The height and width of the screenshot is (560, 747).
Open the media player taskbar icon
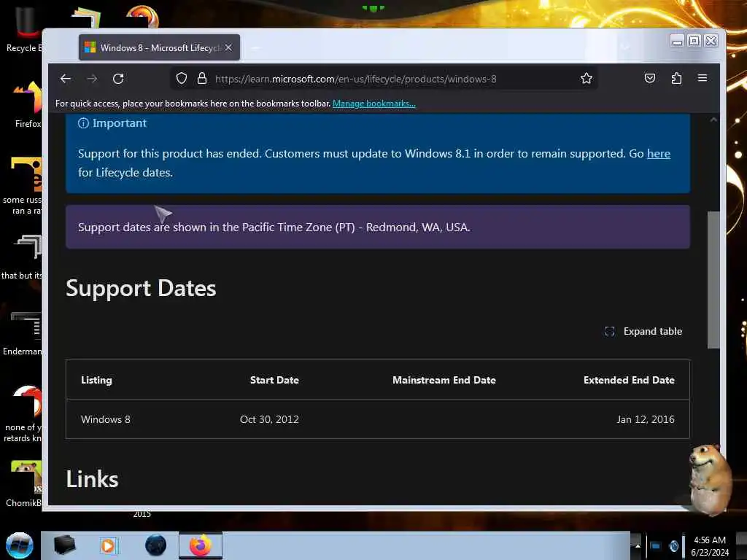(109, 545)
